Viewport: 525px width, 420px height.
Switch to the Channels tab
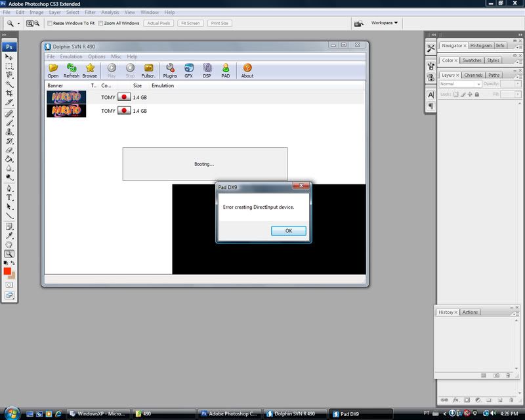[x=473, y=75]
